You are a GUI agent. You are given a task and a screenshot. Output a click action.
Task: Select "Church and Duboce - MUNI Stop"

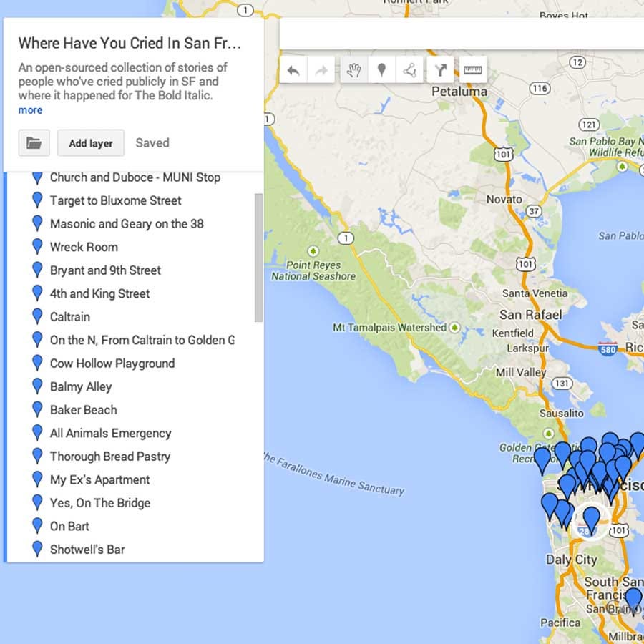(x=135, y=177)
